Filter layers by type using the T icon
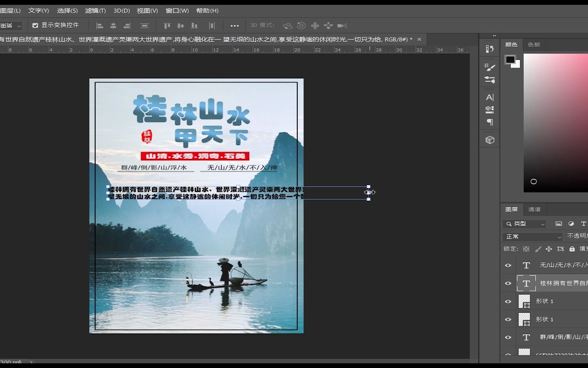The height and width of the screenshot is (368, 588). pos(583,224)
